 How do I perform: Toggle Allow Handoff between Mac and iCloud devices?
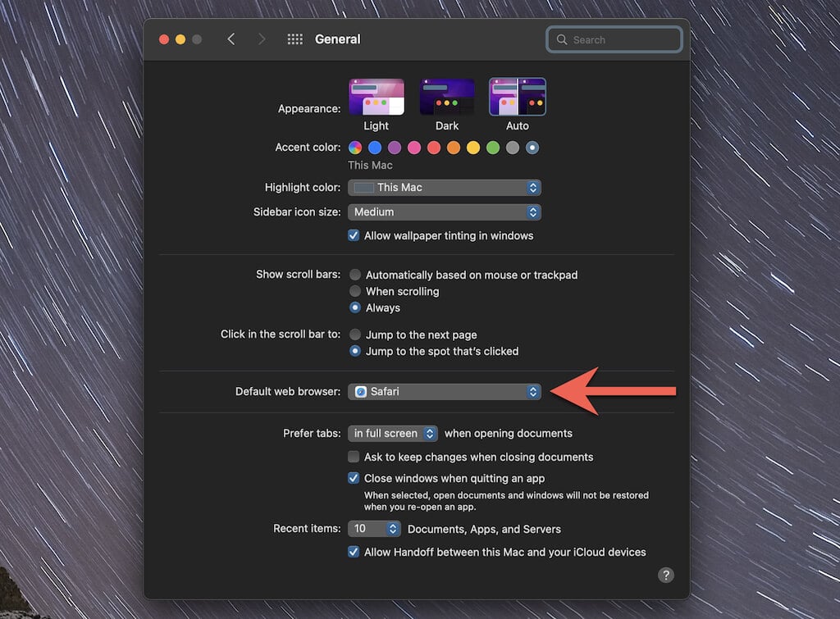(354, 552)
